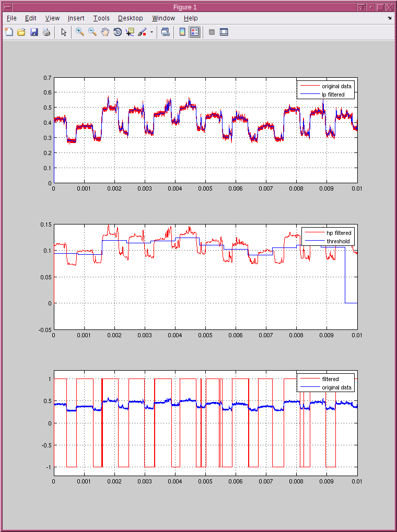Image resolution: width=397 pixels, height=532 pixels.
Task: Dock the figure using menu bar arrow
Action: click(389, 18)
